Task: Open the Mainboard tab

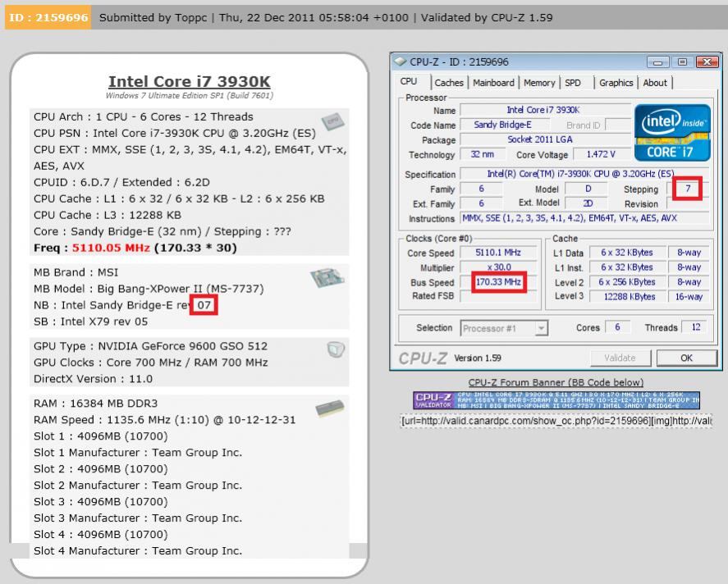Action: pyautogui.click(x=493, y=83)
